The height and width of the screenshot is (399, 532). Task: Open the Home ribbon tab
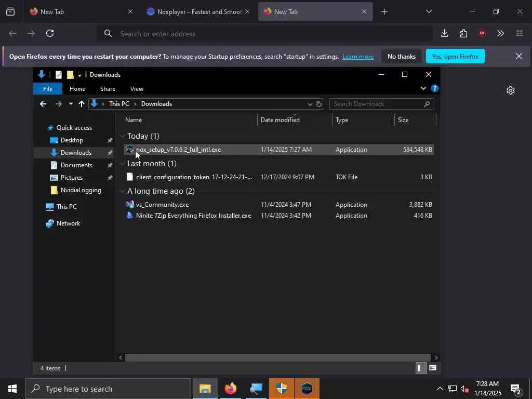click(x=77, y=88)
